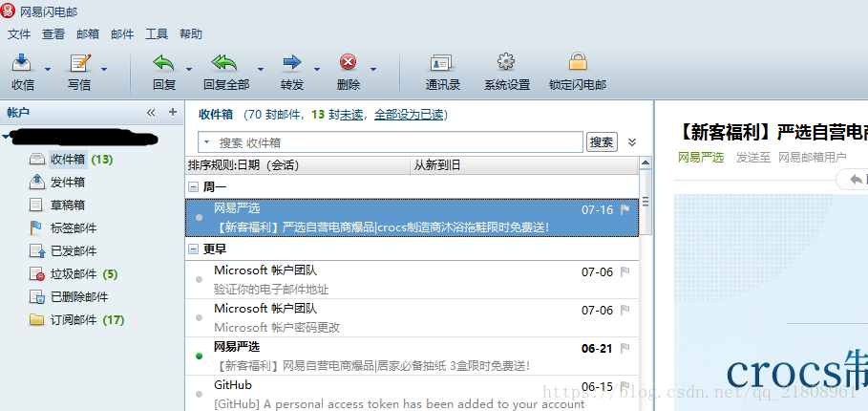
Task: Click the 回复 reply icon
Action: (x=164, y=62)
